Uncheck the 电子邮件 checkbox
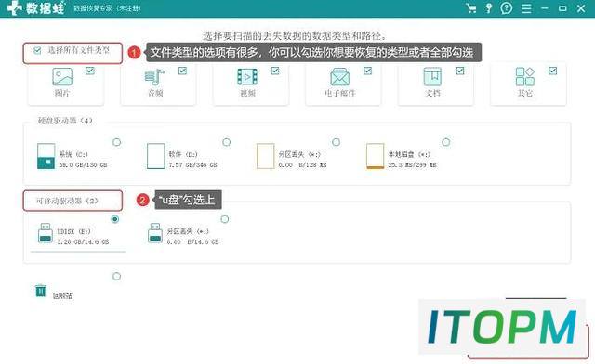The image size is (595, 364). pyautogui.click(x=368, y=71)
